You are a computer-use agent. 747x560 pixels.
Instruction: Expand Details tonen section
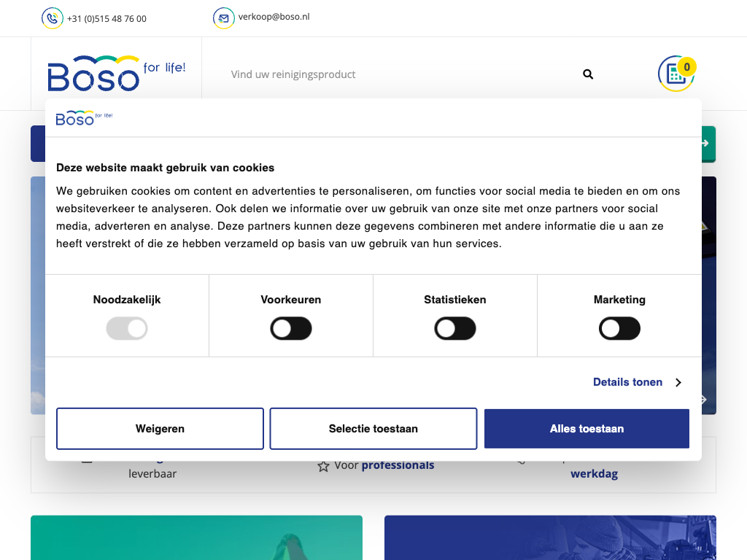pyautogui.click(x=627, y=382)
